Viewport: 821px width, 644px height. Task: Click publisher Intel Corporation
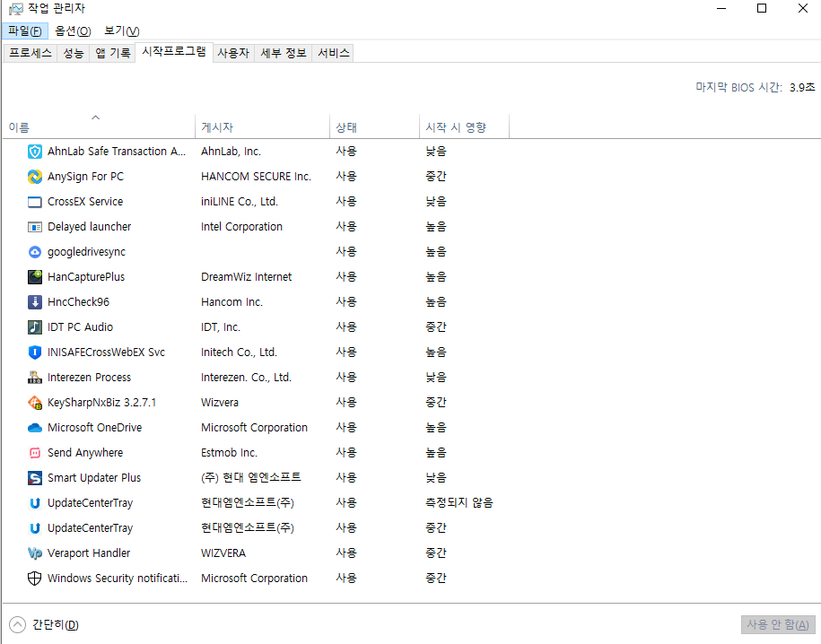[241, 227]
